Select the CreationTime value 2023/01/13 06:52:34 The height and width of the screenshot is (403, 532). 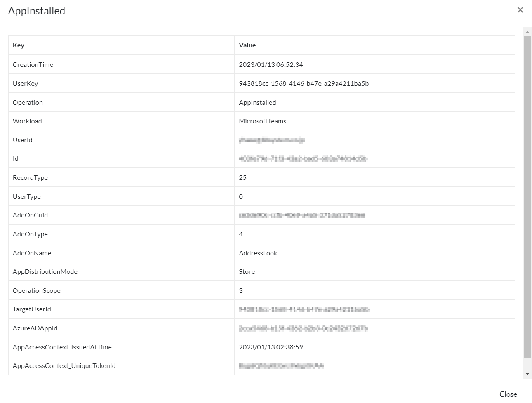coord(271,65)
